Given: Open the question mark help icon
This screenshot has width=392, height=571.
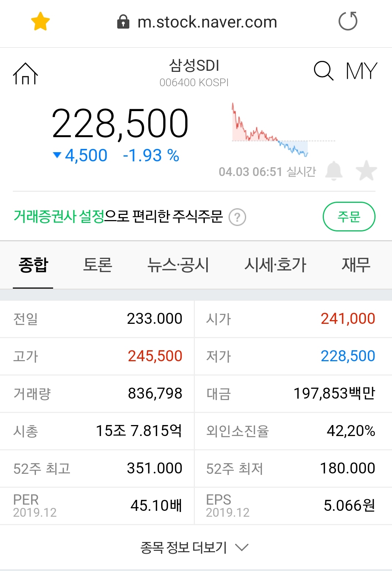Looking at the screenshot, I should 237,217.
